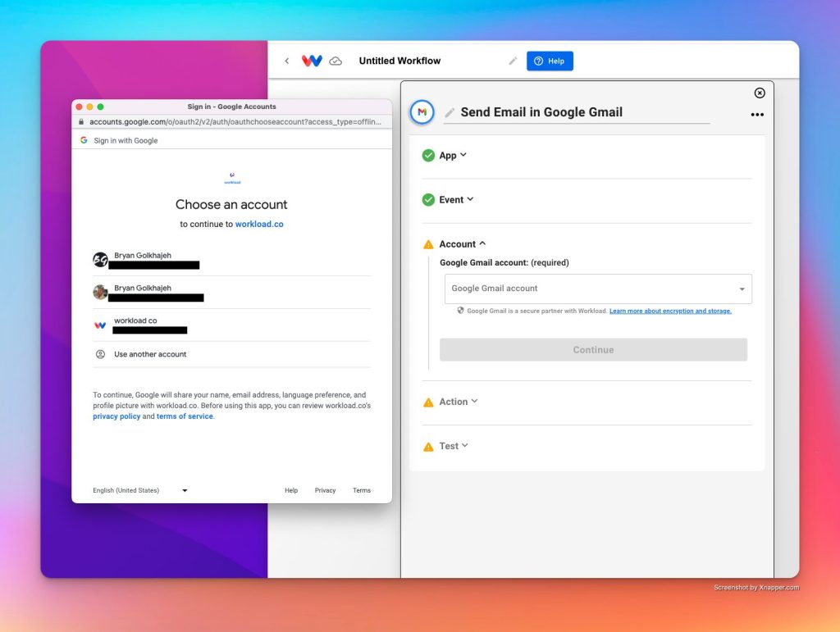The width and height of the screenshot is (840, 632).
Task: Go back using the left chevron arrow
Action: [287, 61]
